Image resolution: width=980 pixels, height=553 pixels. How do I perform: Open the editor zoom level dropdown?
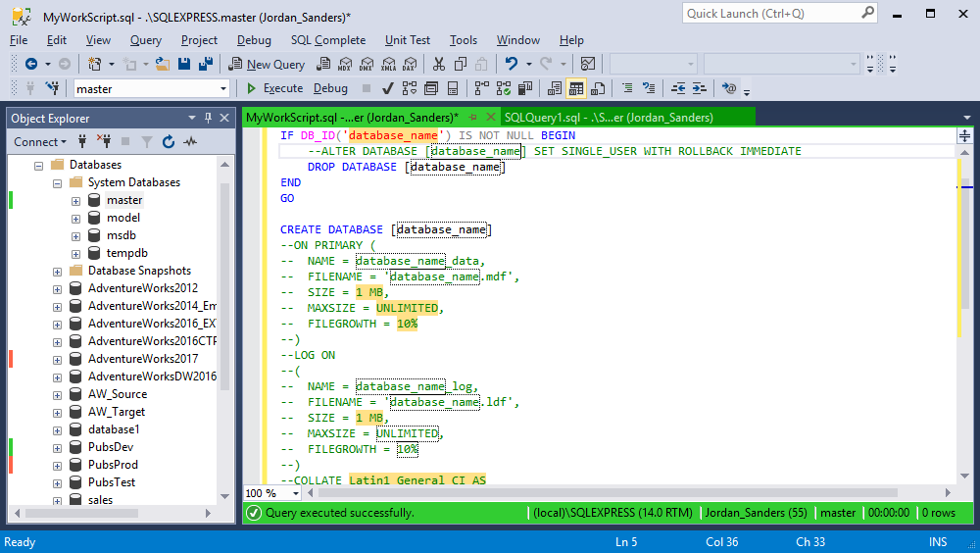tap(296, 493)
